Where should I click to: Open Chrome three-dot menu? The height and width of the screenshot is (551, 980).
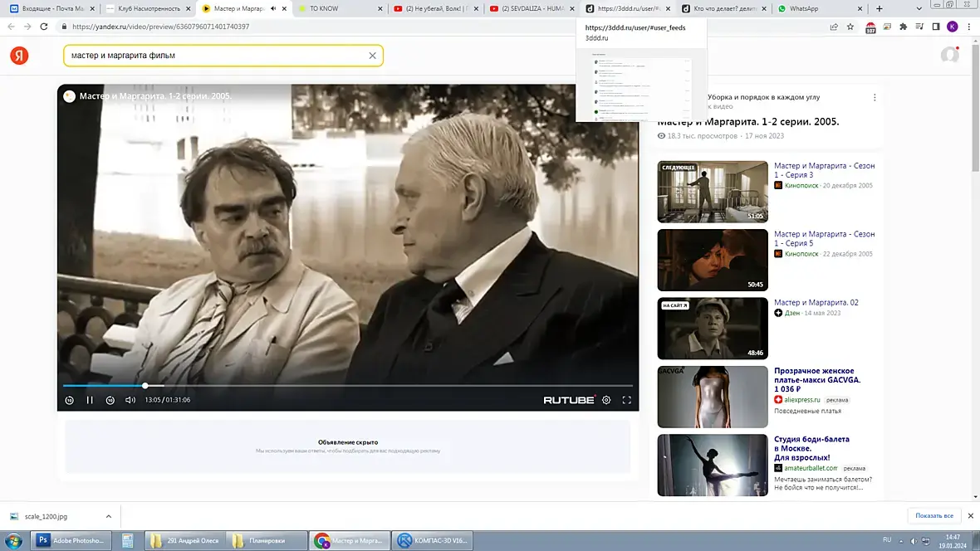968,27
